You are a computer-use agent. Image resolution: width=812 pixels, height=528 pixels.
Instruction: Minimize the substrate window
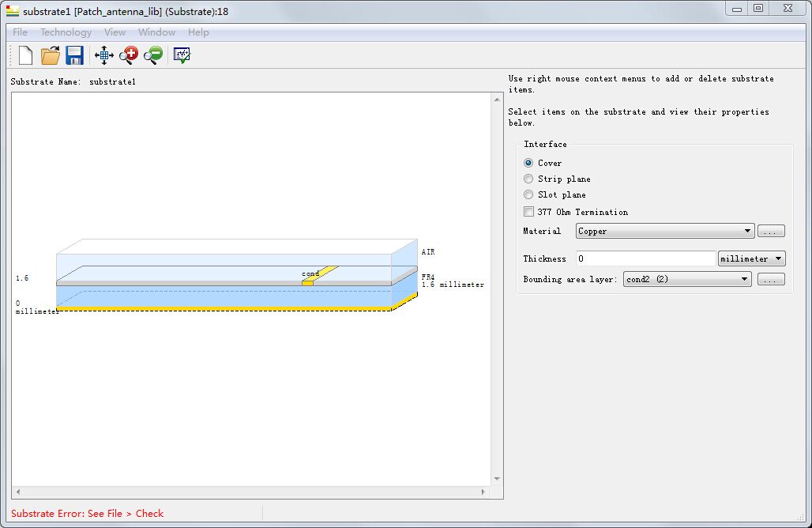pos(737,9)
